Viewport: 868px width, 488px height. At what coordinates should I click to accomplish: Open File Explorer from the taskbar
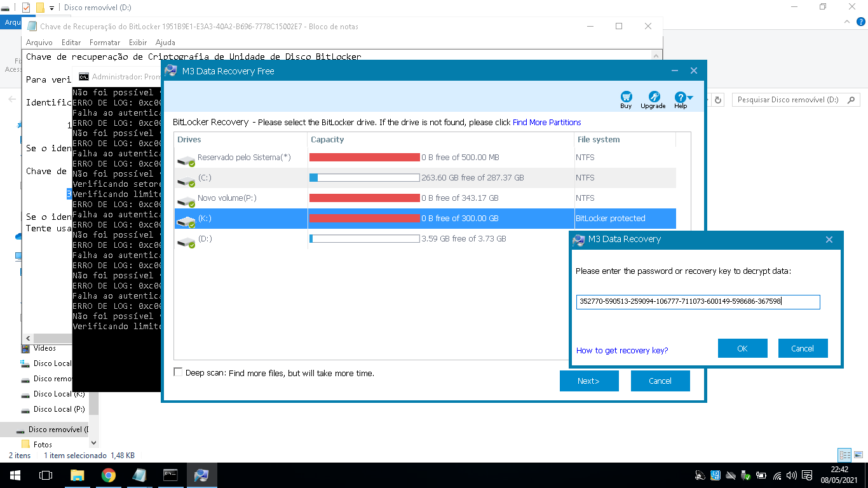77,475
